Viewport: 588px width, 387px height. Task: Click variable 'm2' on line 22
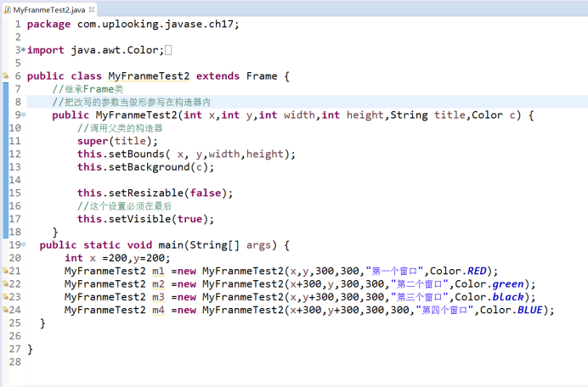(158, 284)
